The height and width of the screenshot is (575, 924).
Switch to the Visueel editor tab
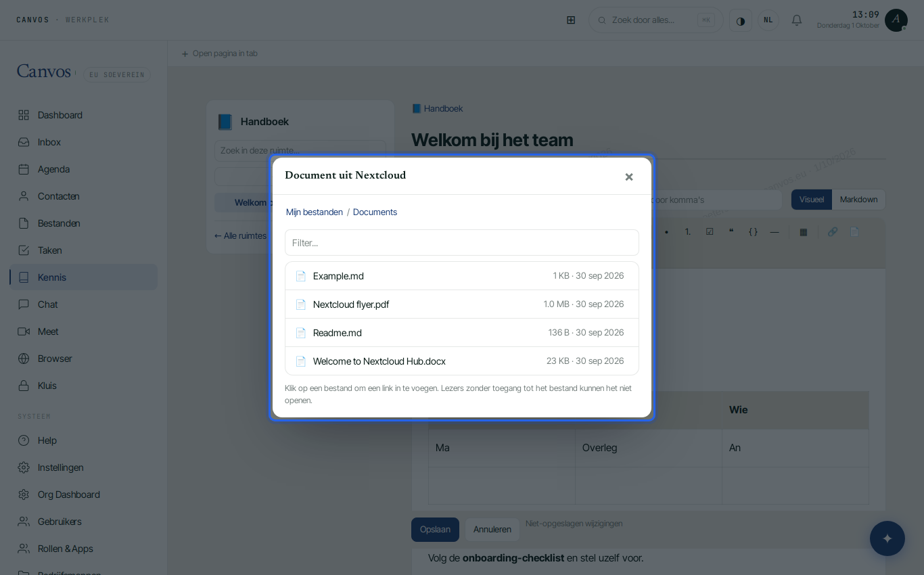coord(812,200)
